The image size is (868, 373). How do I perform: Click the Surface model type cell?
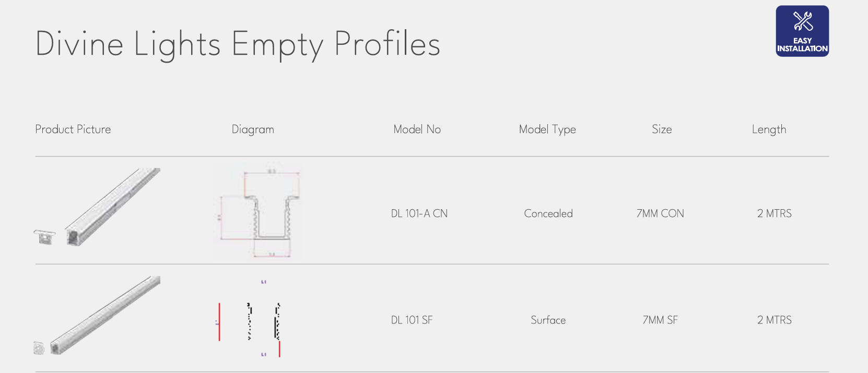click(548, 320)
